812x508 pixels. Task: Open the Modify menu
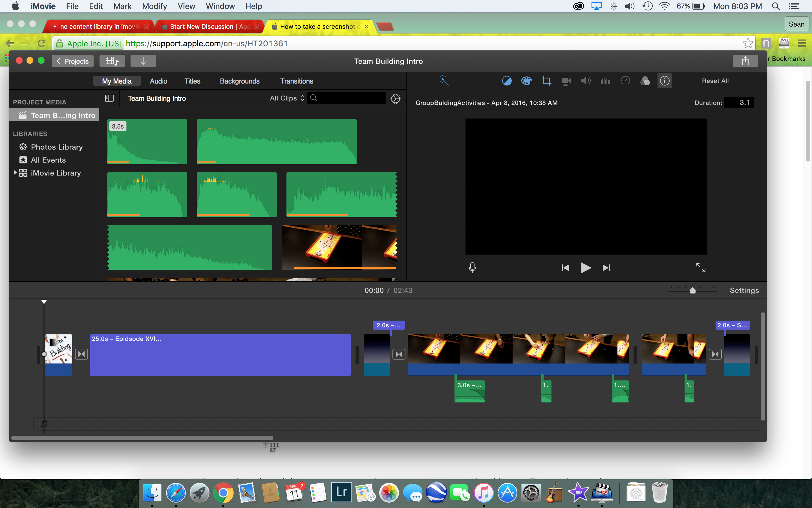tap(154, 6)
